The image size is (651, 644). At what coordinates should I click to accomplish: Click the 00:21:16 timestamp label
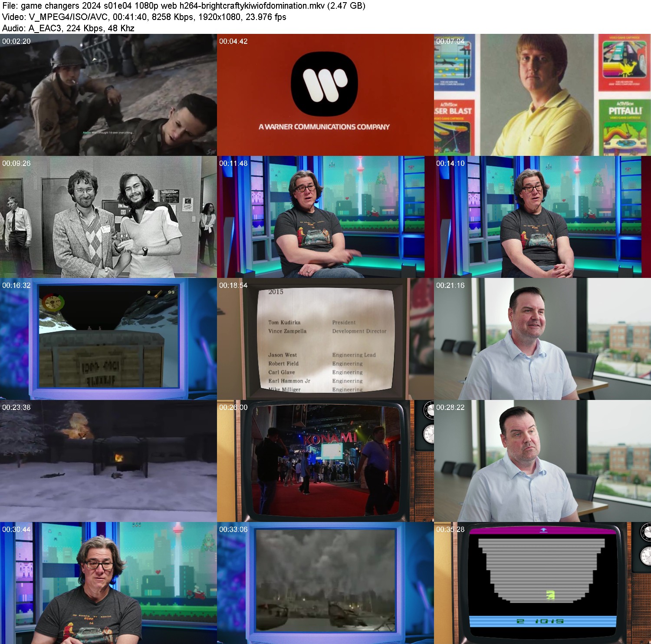(x=450, y=285)
